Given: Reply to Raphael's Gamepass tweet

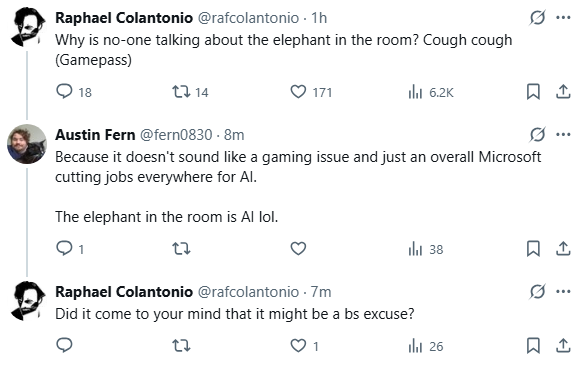Looking at the screenshot, I should (74, 92).
